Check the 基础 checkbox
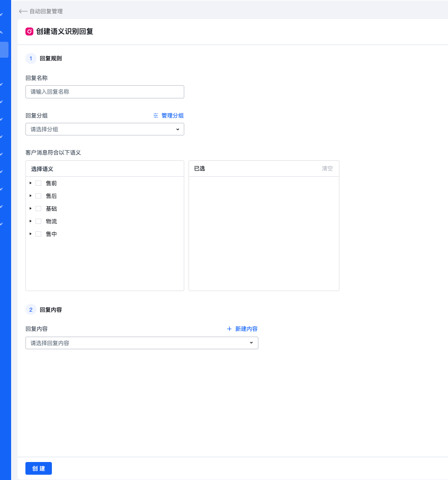 coord(38,209)
